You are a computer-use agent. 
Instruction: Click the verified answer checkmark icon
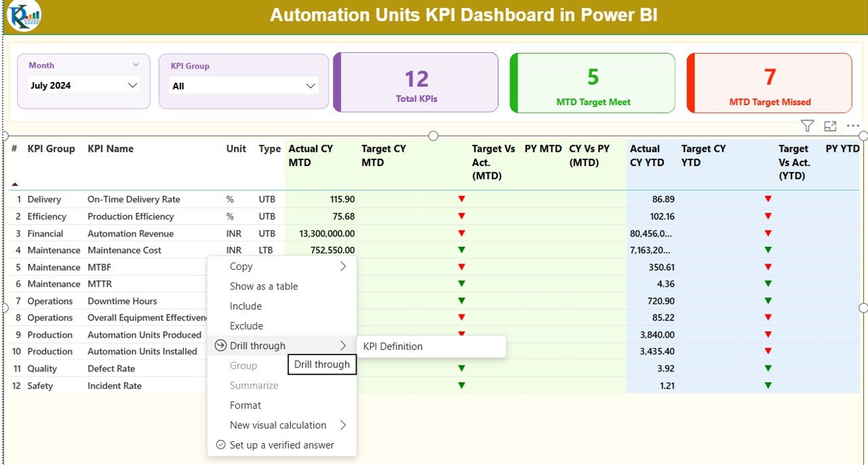pos(220,445)
